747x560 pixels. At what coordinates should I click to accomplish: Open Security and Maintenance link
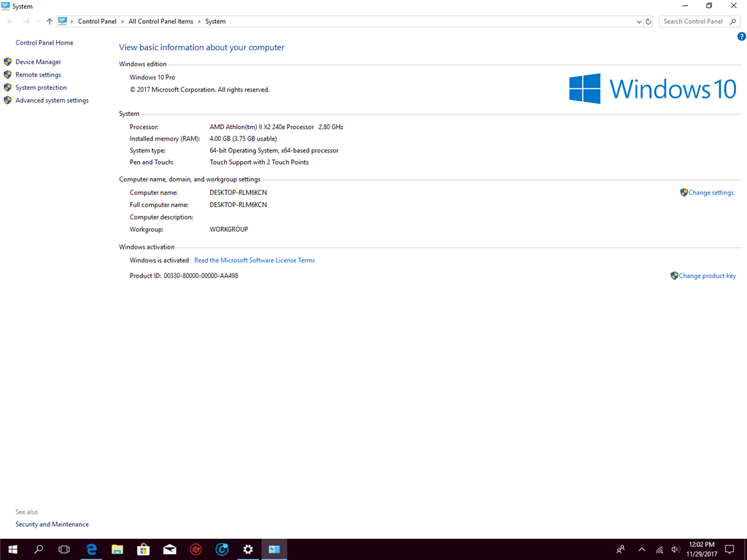(52, 524)
